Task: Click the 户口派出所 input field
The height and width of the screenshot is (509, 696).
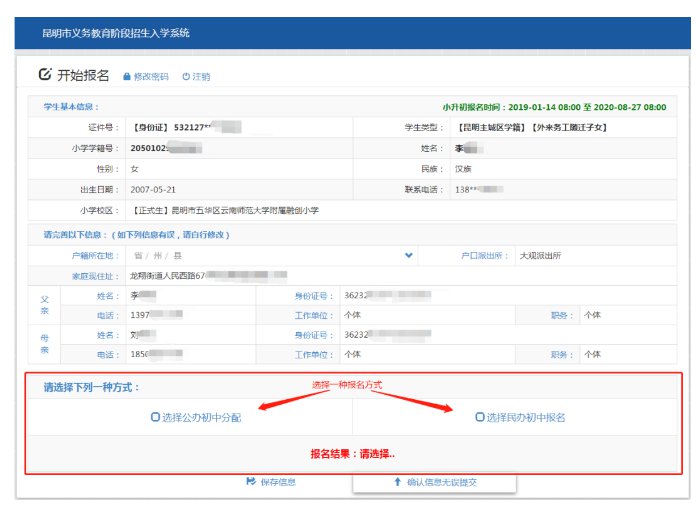Action: click(595, 256)
